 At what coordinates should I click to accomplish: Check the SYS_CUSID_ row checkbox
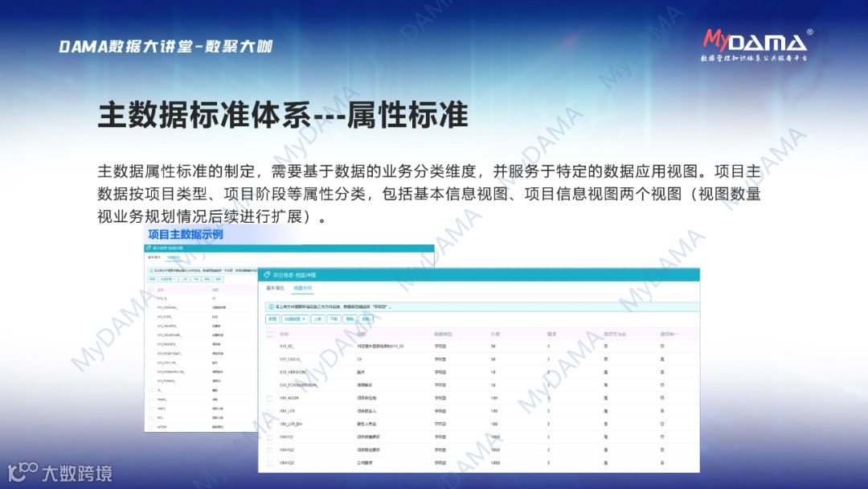pyautogui.click(x=269, y=358)
